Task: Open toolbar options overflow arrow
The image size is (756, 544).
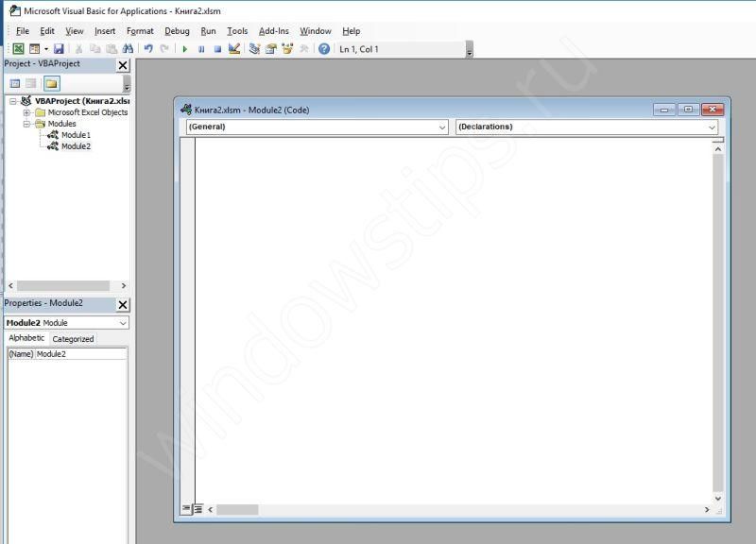Action: [470, 50]
